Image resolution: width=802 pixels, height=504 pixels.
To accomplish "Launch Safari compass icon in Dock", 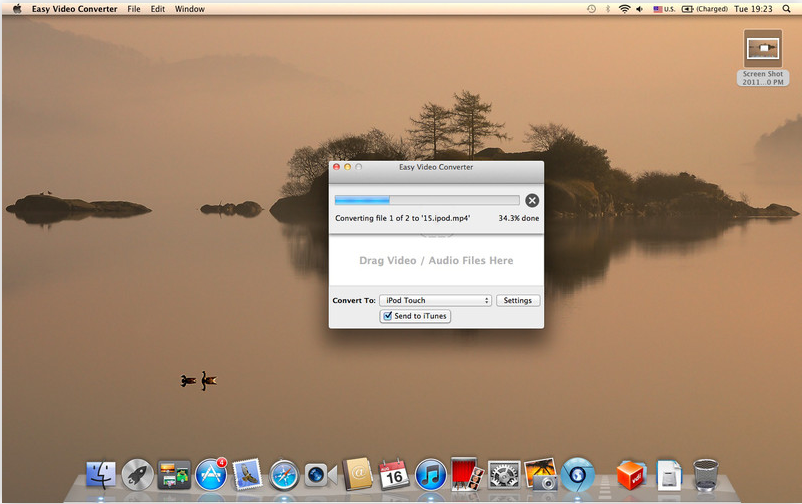I will coord(284,475).
